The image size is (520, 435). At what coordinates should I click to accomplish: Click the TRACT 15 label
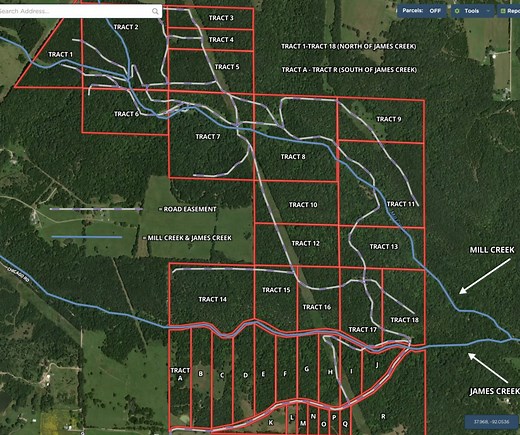point(276,290)
